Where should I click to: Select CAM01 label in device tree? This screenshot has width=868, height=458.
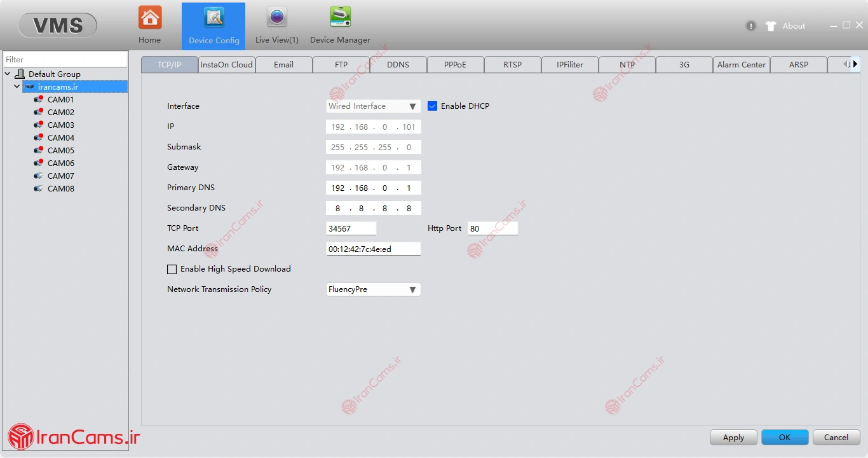point(61,99)
